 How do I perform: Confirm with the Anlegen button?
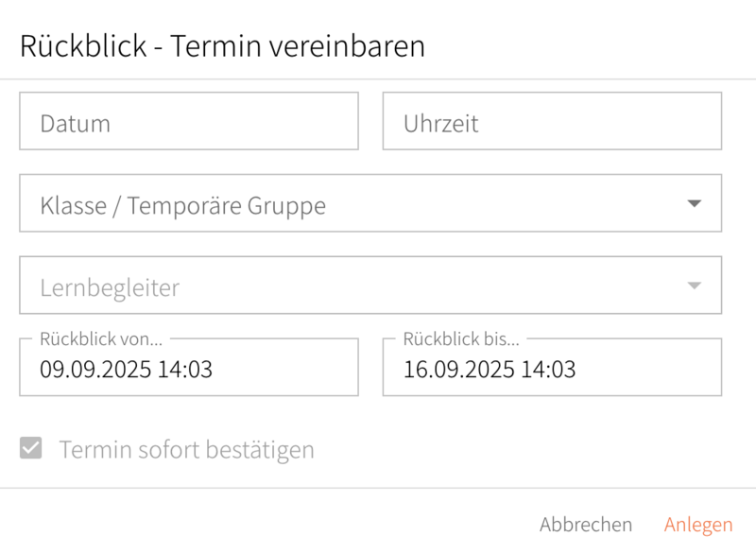click(x=698, y=525)
